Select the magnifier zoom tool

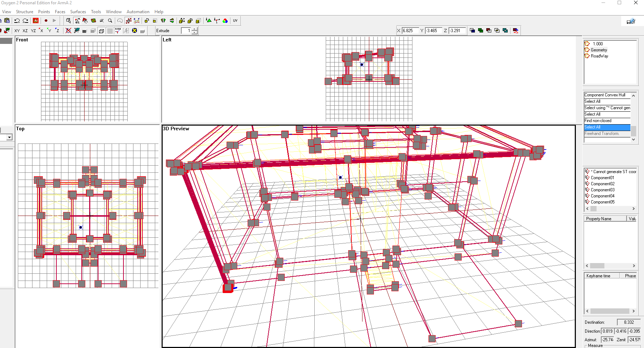(110, 21)
